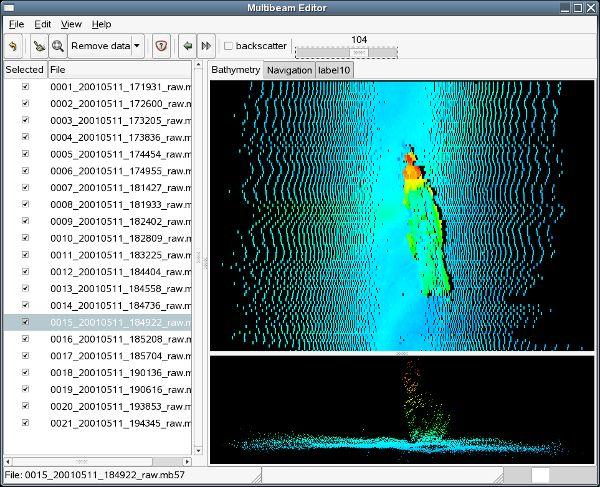Open the Remove data dropdown arrow
600x487 pixels.
[137, 46]
